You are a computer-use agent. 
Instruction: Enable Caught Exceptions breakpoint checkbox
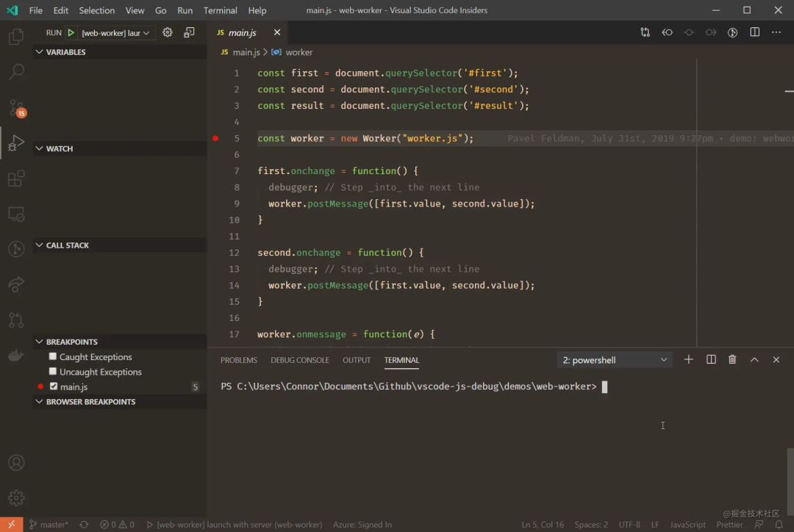pos(53,356)
